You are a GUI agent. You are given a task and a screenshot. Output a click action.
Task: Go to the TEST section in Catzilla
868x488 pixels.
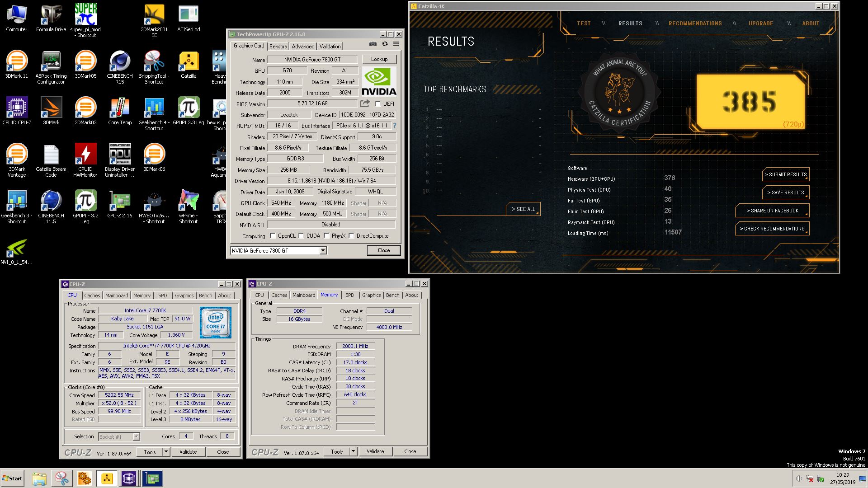[584, 23]
